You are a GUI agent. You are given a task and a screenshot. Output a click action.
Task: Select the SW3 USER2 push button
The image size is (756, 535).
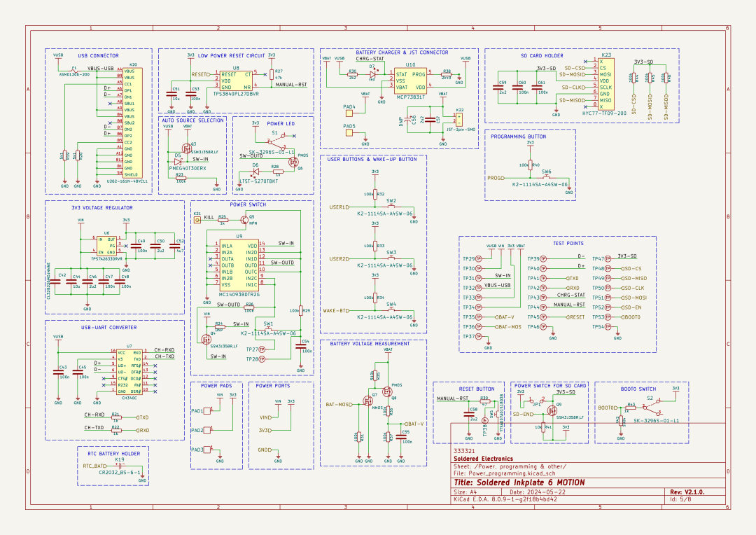[391, 258]
